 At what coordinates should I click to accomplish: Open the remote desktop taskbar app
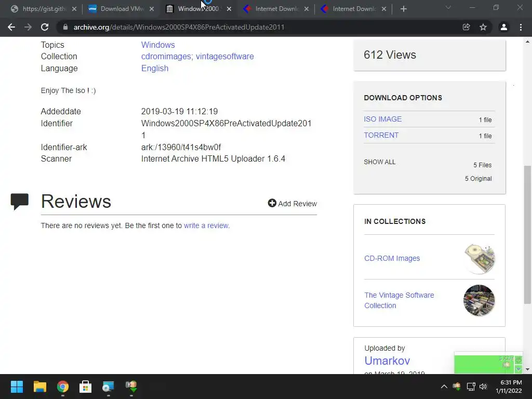pos(108,387)
